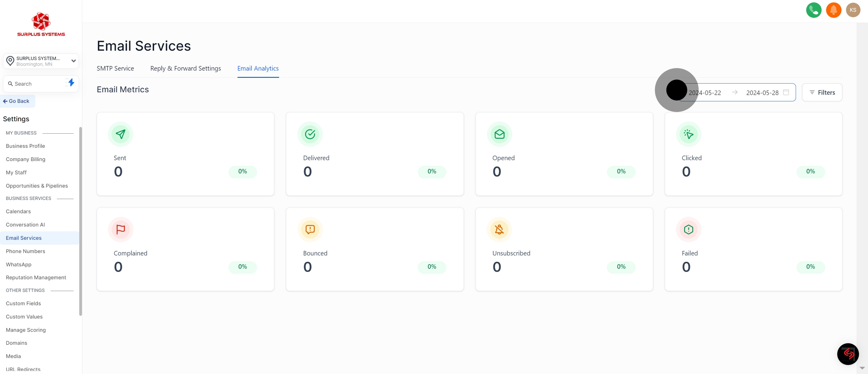Switch to the SMTP Service tab
The height and width of the screenshot is (374, 868).
(x=115, y=68)
